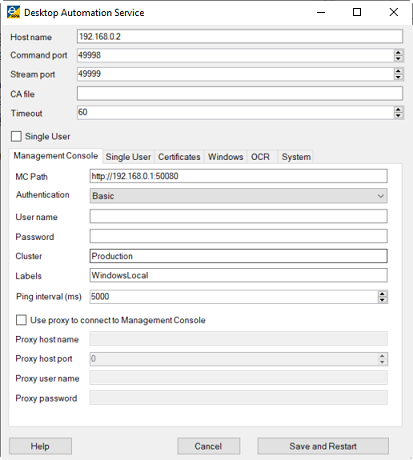This screenshot has height=460, width=413.
Task: Open the OCR tab
Action: click(260, 157)
